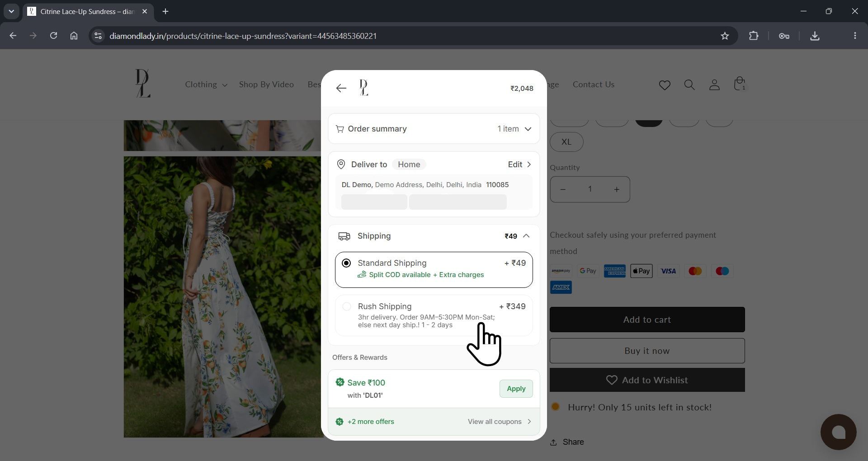View all coupons
This screenshot has height=461, width=868.
(x=499, y=422)
